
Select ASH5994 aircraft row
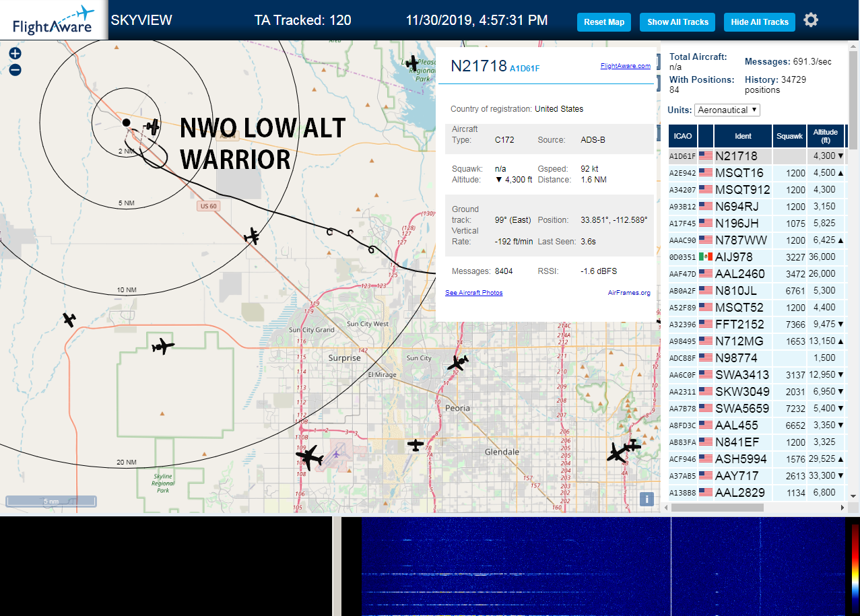pyautogui.click(x=756, y=459)
